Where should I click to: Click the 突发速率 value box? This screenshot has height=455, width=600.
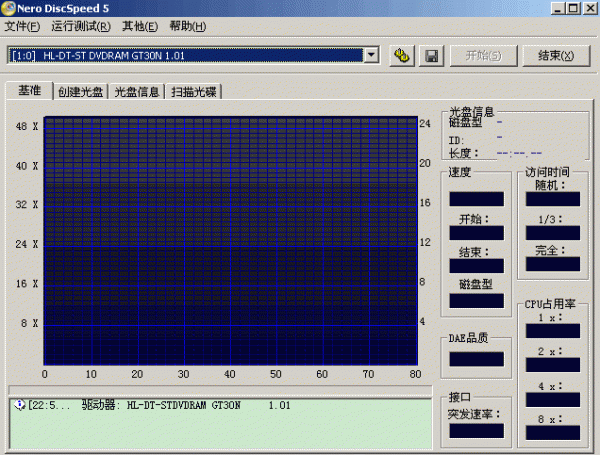pyautogui.click(x=476, y=431)
